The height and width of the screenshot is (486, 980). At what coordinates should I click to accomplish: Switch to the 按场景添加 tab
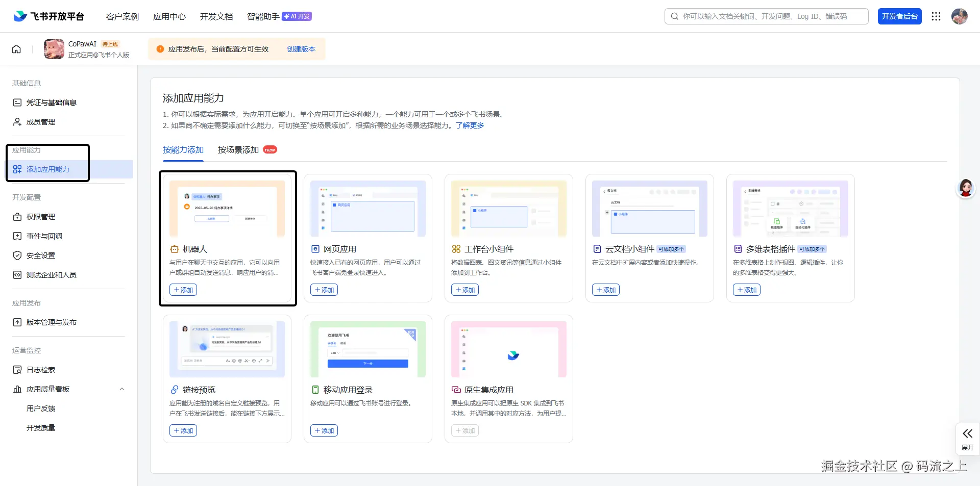pyautogui.click(x=238, y=150)
